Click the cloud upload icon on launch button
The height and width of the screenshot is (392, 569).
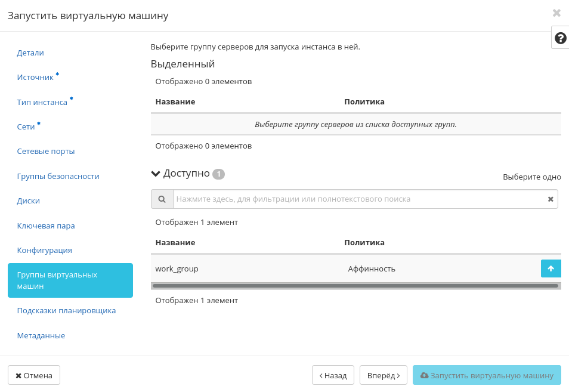tap(425, 375)
